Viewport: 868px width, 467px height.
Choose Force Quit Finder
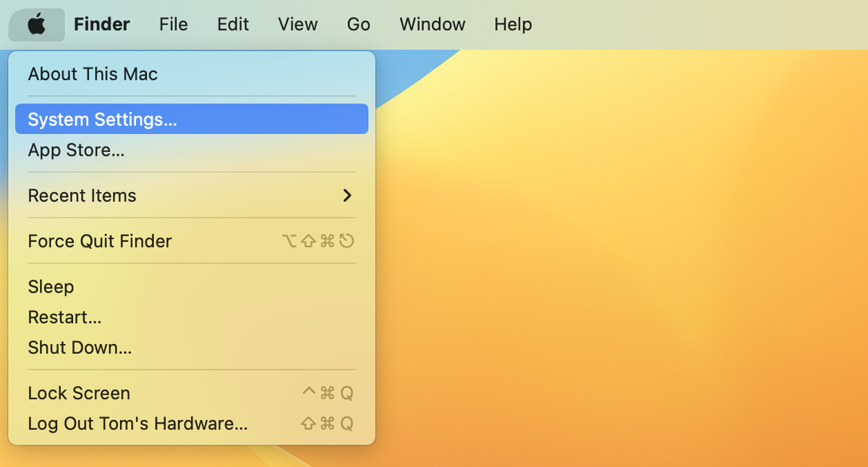[x=100, y=241]
